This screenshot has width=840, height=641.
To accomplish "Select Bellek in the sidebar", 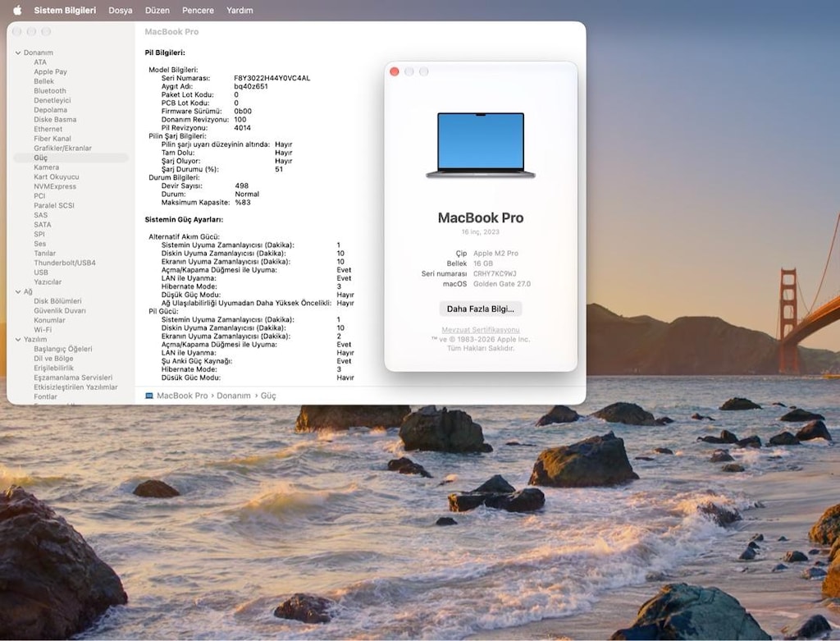I will click(x=44, y=81).
